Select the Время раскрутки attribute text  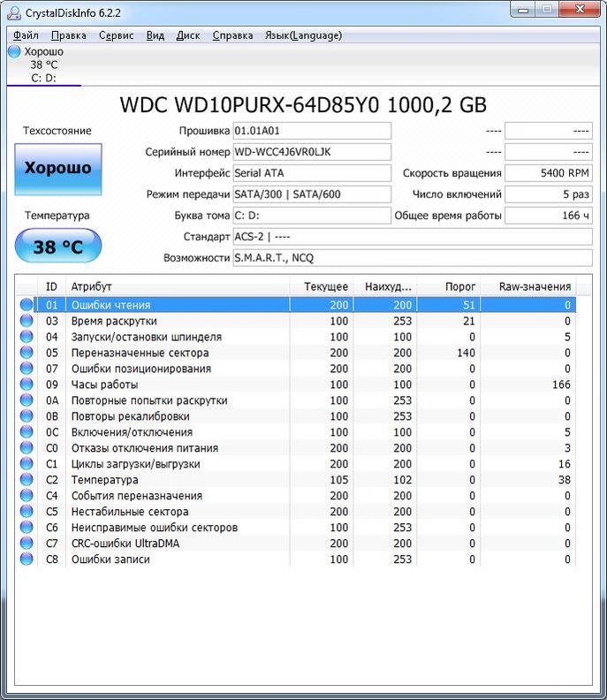[114, 321]
